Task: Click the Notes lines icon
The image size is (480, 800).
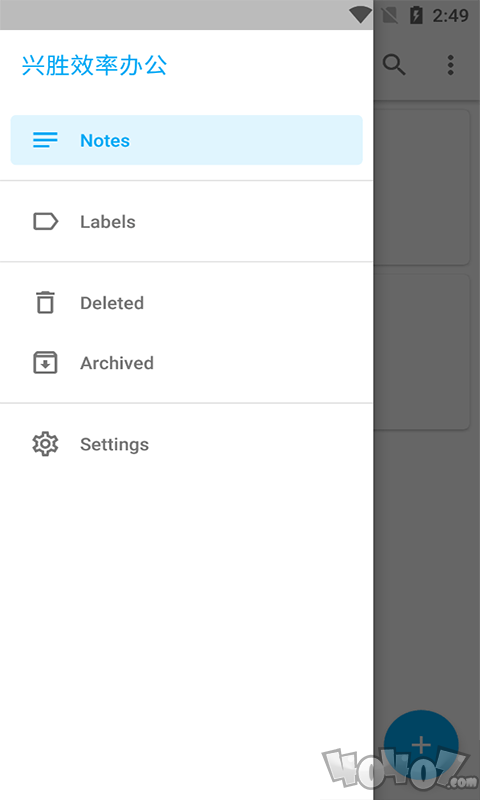Action: [45, 140]
